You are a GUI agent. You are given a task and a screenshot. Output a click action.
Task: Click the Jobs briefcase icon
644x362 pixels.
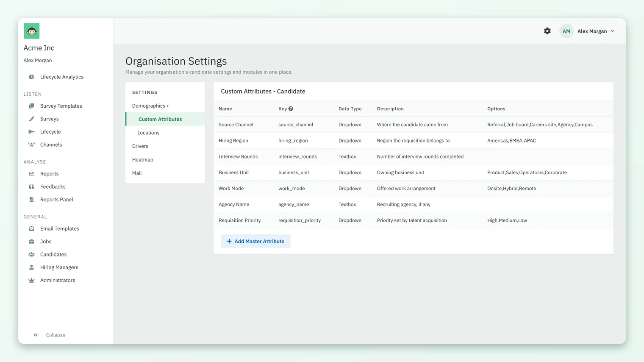31,242
